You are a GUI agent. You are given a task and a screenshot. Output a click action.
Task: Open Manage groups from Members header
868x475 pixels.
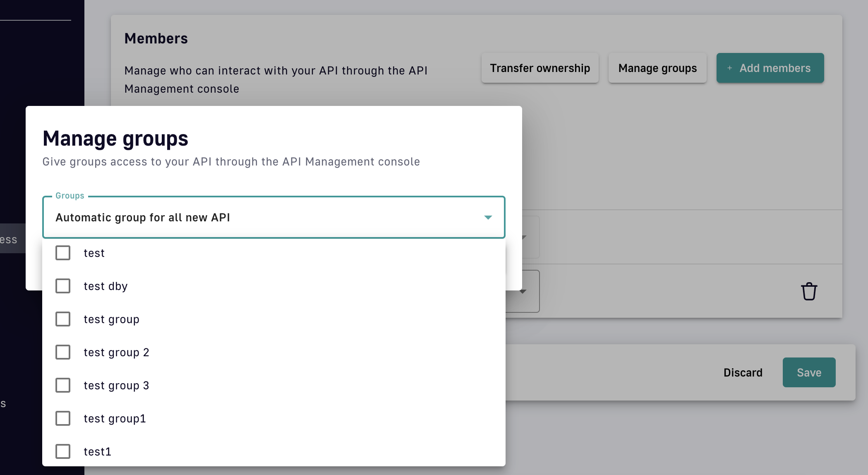tap(657, 68)
